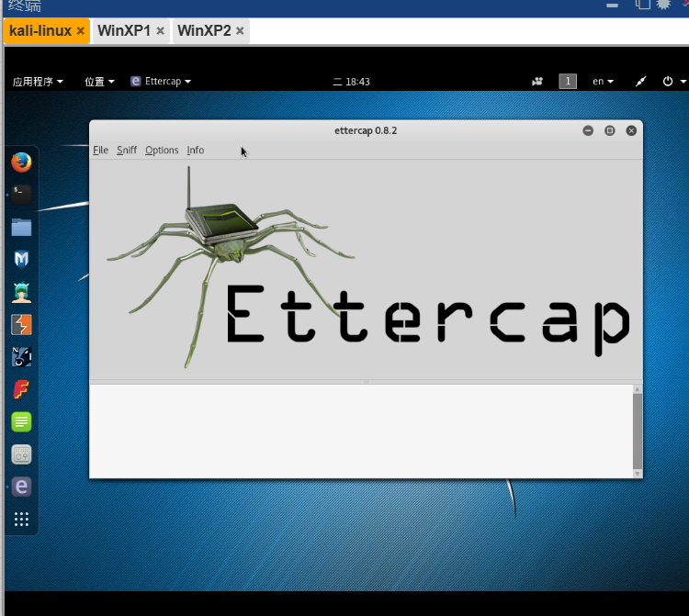Open the 位置 places menu
The width and height of the screenshot is (689, 616).
tap(99, 82)
